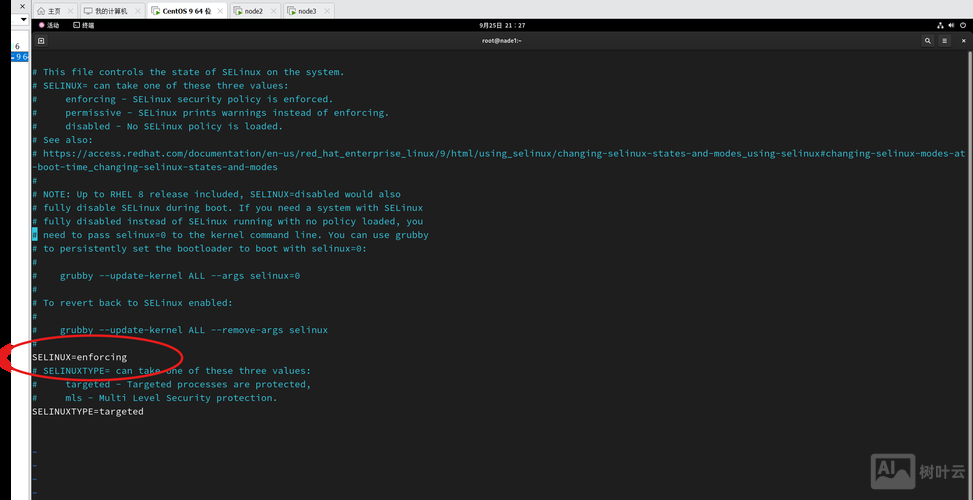Open the 终端 terminal app menu
This screenshot has width=973, height=500.
85,25
